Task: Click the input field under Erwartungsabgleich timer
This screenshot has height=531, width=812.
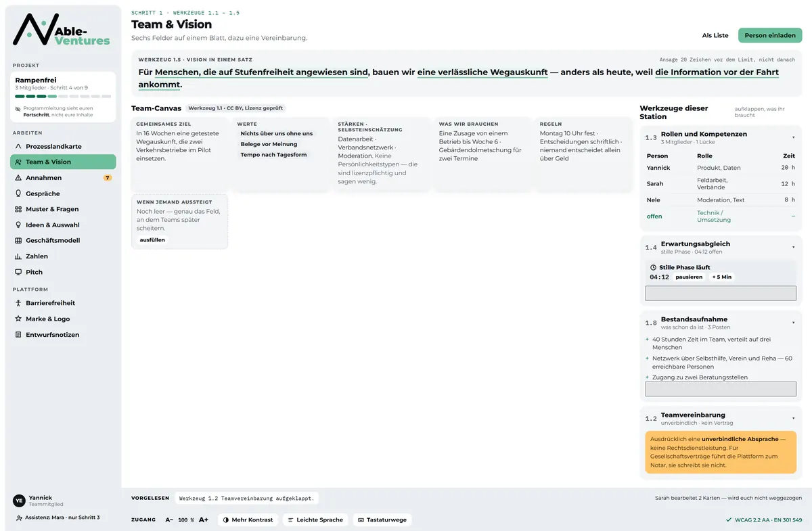Action: (721, 293)
